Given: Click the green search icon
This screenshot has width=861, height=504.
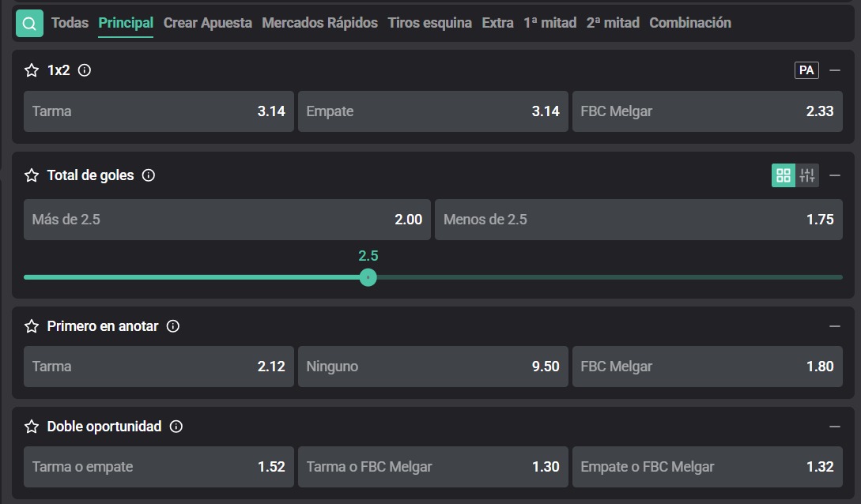Looking at the screenshot, I should [29, 23].
